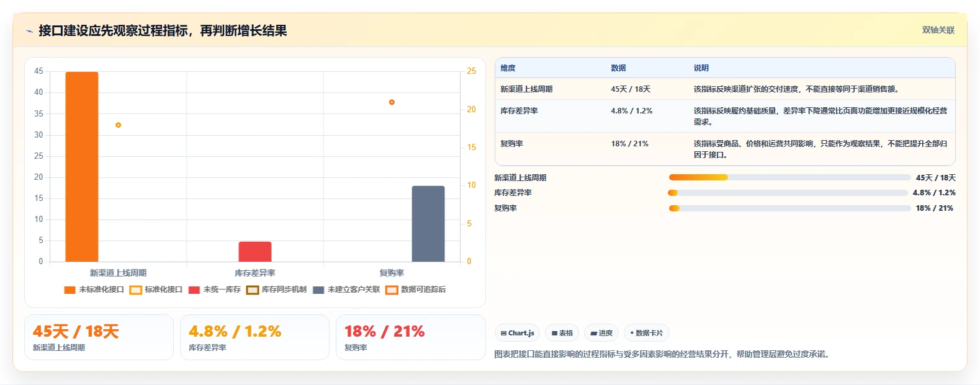980x385 pixels.
Task: Select the 进度 chip
Action: (601, 333)
